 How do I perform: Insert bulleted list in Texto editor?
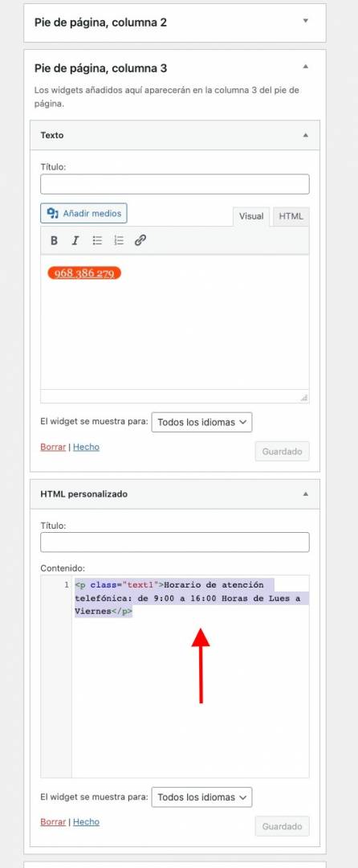pos(97,240)
